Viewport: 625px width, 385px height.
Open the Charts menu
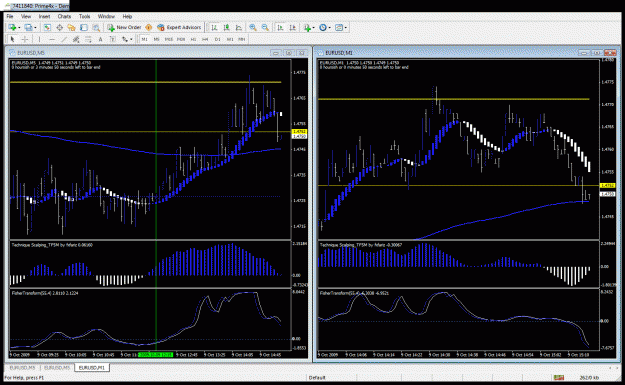point(64,16)
